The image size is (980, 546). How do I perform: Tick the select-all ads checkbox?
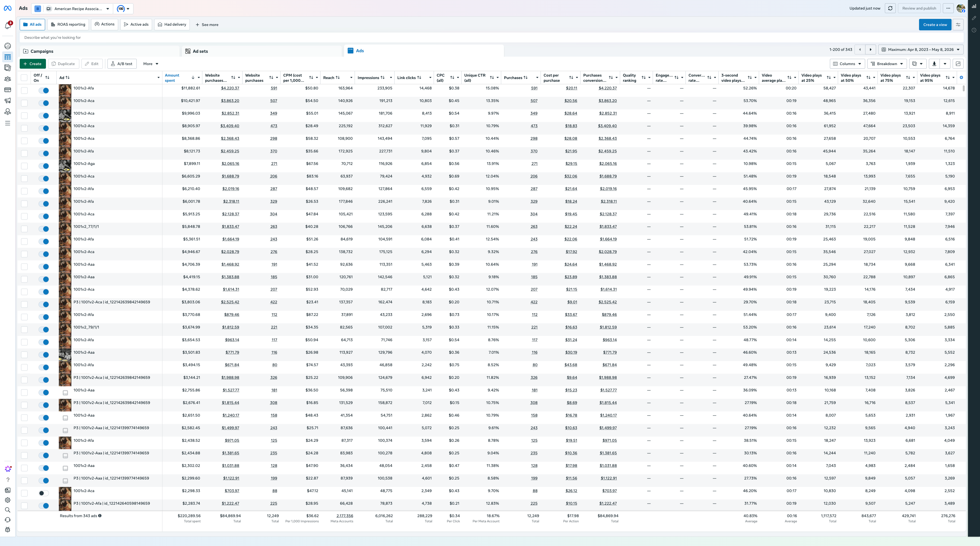[24, 78]
